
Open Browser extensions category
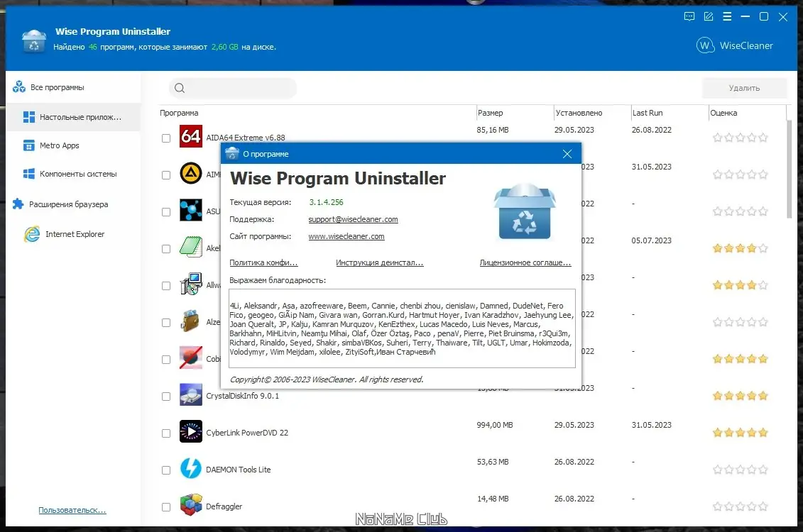tap(73, 204)
